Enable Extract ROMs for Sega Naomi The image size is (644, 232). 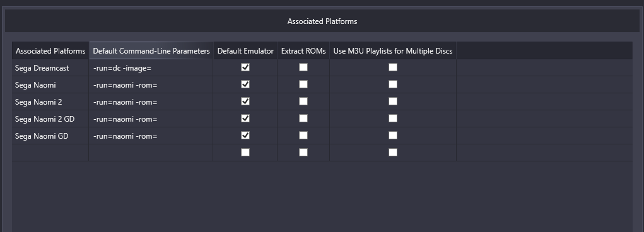303,84
